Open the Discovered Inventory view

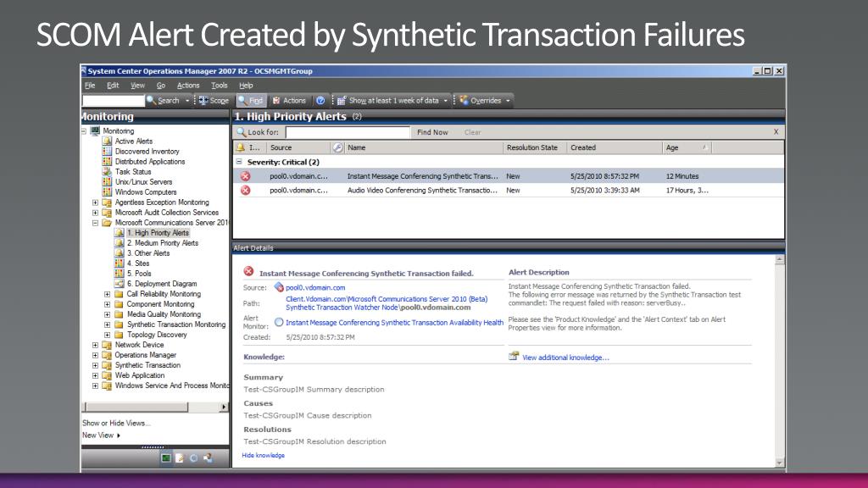(147, 152)
